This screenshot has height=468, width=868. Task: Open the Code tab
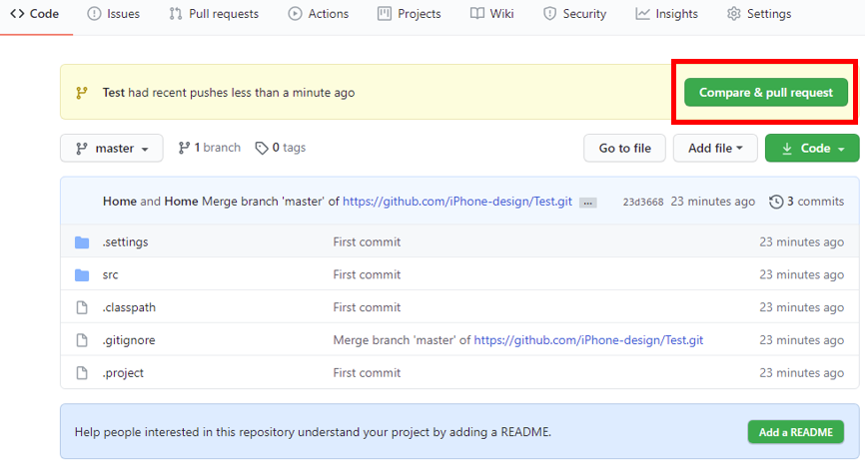pyautogui.click(x=34, y=14)
